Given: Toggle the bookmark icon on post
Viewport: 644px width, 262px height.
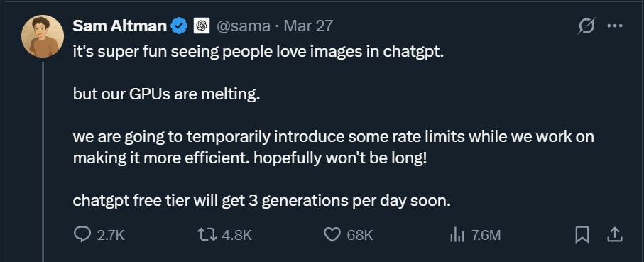Looking at the screenshot, I should click(582, 235).
